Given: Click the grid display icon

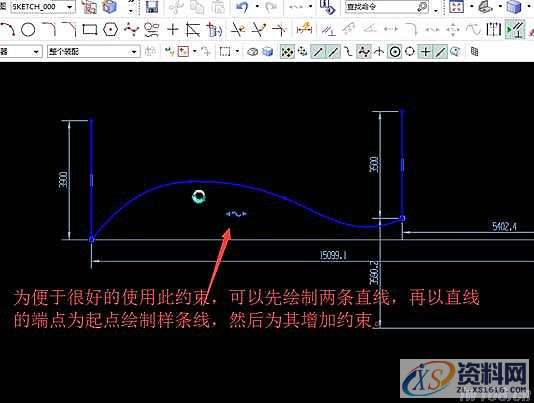Looking at the screenshot, I should pos(474,52).
